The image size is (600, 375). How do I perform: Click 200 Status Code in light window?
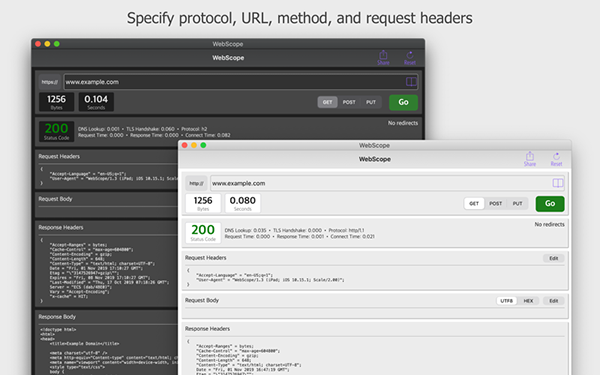[203, 233]
